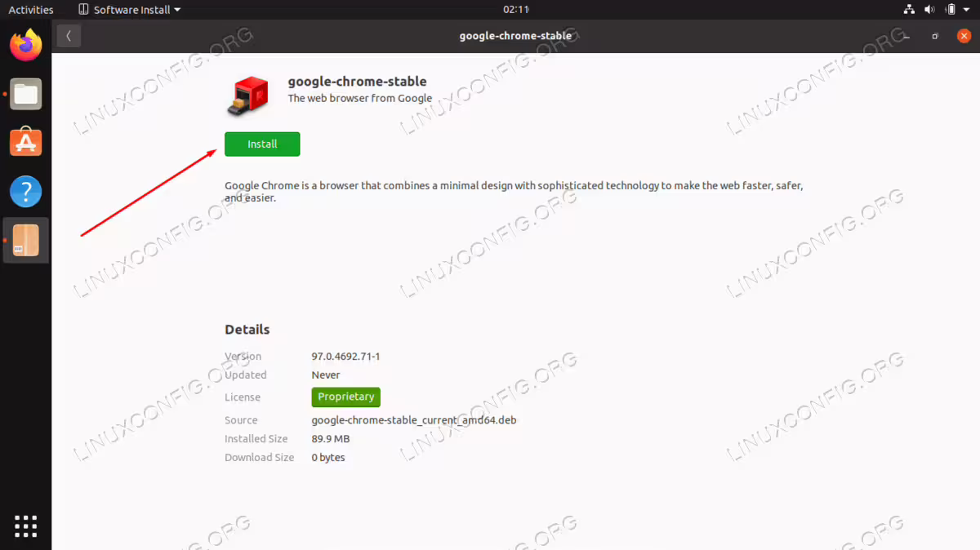Launch Ubuntu Software from the dock
980x550 pixels.
click(26, 143)
